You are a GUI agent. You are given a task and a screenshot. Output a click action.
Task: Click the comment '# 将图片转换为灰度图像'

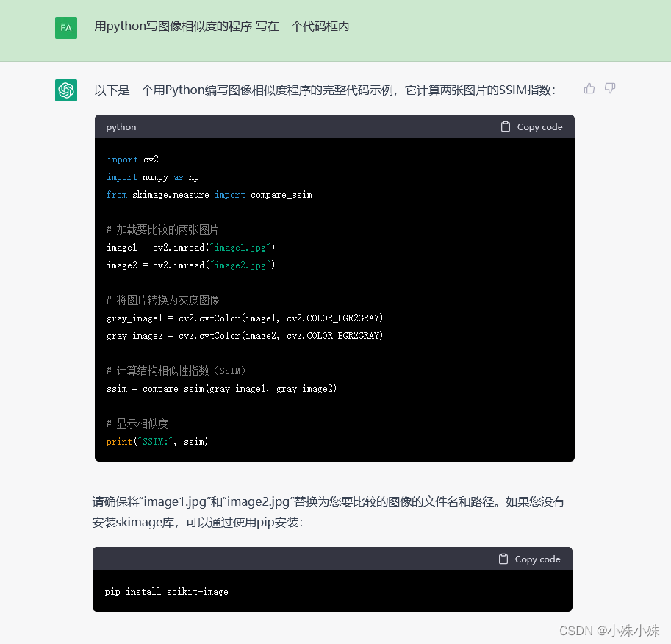[x=162, y=301]
